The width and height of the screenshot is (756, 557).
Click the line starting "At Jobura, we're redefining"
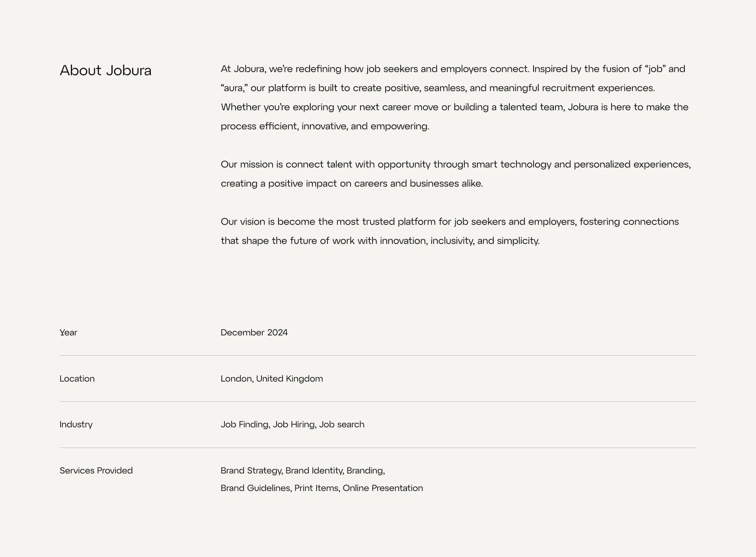pyautogui.click(x=453, y=69)
